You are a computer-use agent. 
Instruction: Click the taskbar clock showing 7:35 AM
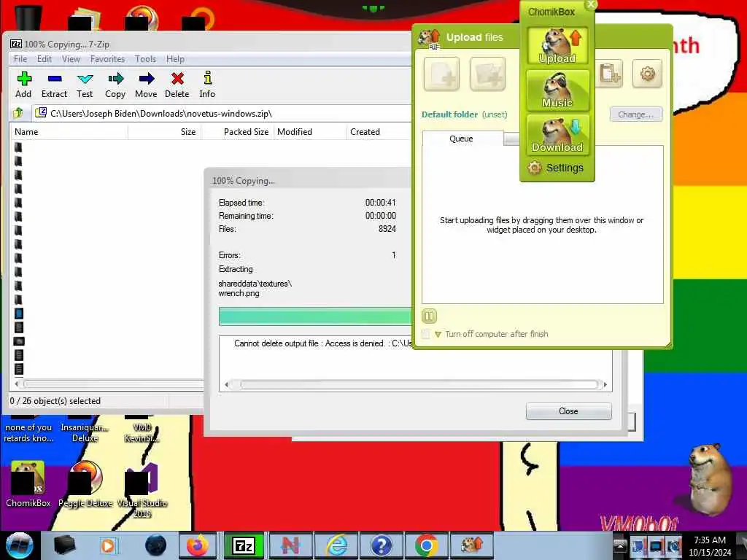(x=710, y=546)
